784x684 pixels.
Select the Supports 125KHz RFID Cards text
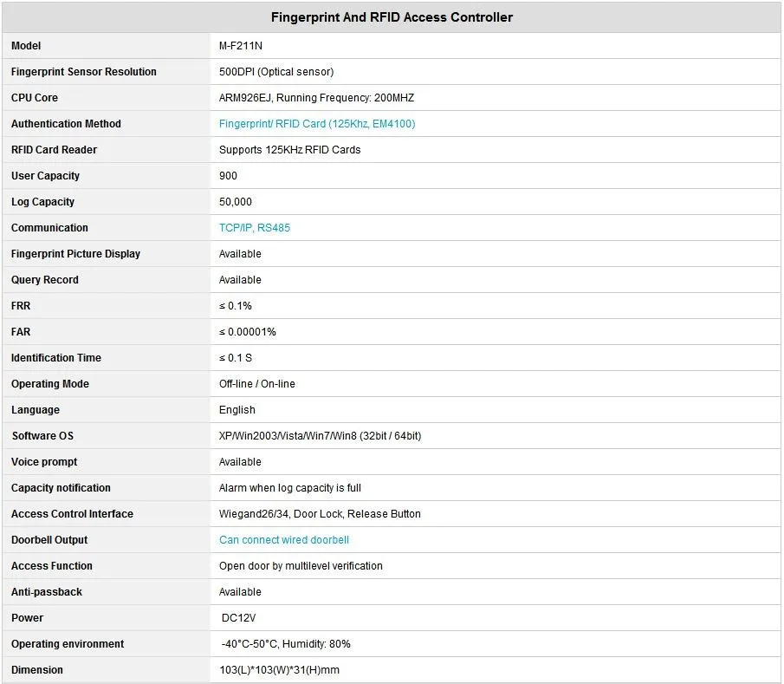pyautogui.click(x=289, y=150)
